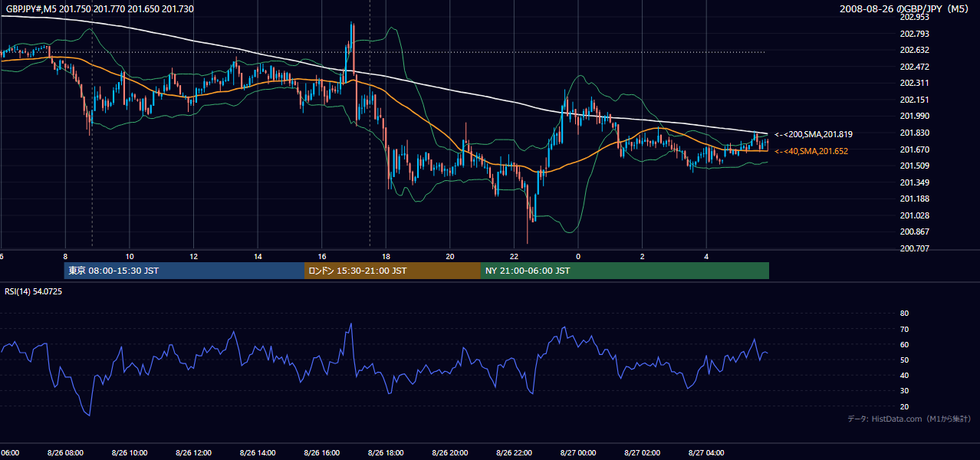Click the RSI scale value 50

pos(904,360)
